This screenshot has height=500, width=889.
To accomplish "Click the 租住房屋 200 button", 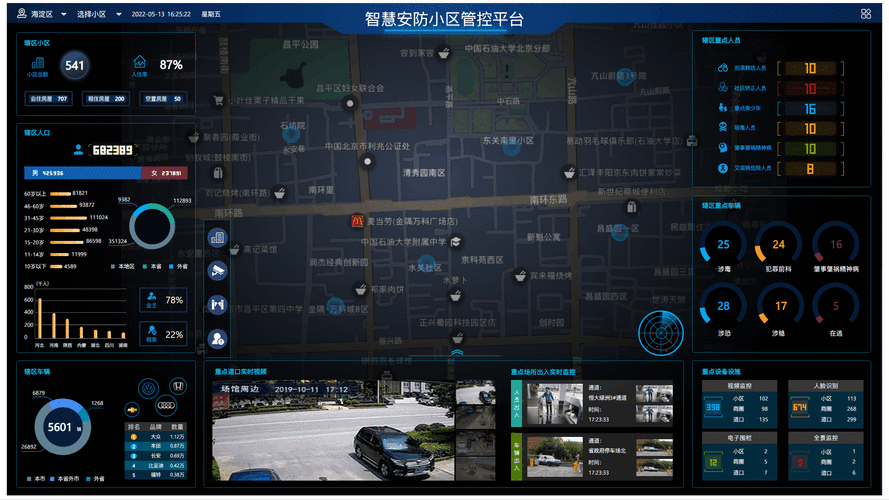I will (x=106, y=99).
